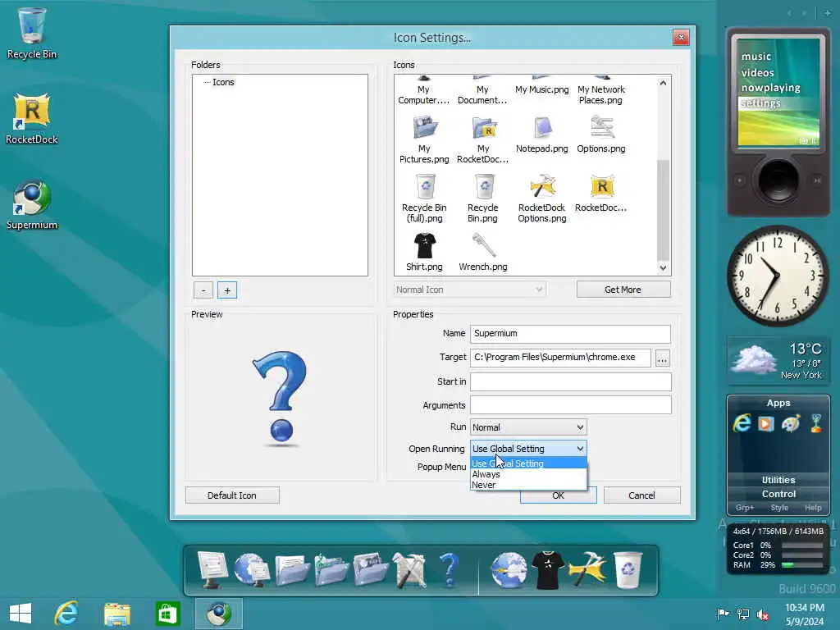Click the Name input field
Viewport: 840px width, 630px height.
[570, 334]
